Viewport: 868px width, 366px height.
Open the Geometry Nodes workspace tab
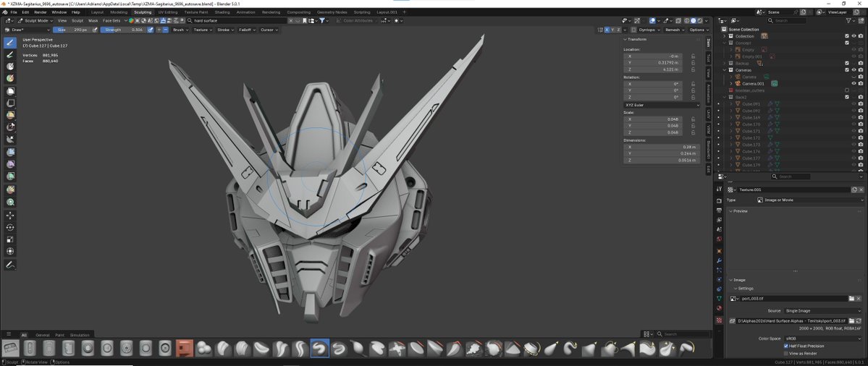point(333,12)
